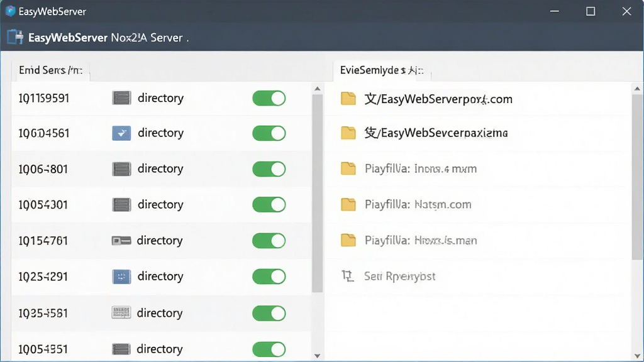This screenshot has height=362, width=644.
Task: Click the server icon in row 10054551
Action: point(121,349)
